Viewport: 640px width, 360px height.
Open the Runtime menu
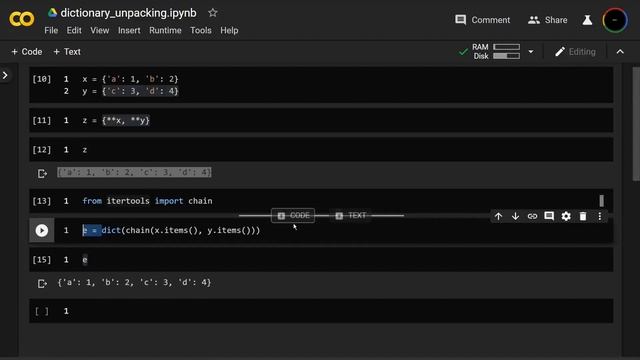click(x=165, y=31)
